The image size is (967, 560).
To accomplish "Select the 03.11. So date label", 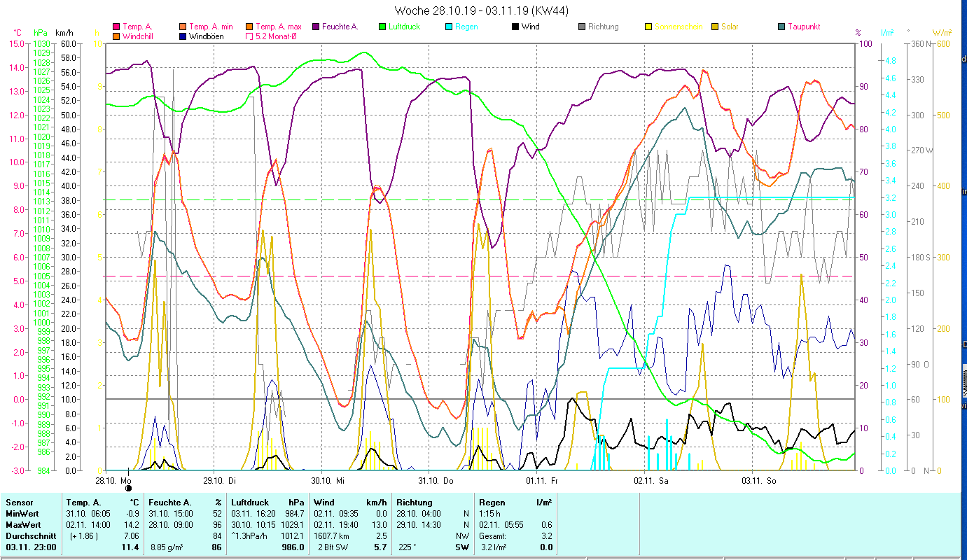I will point(759,480).
